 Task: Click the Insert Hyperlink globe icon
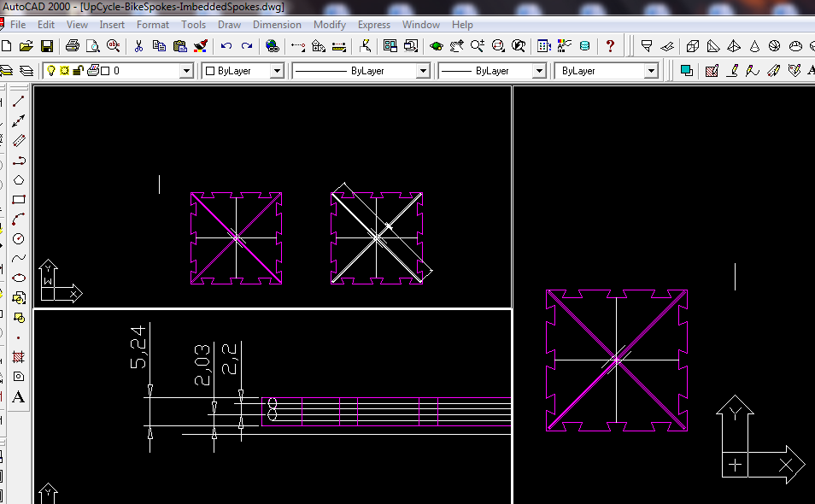272,46
